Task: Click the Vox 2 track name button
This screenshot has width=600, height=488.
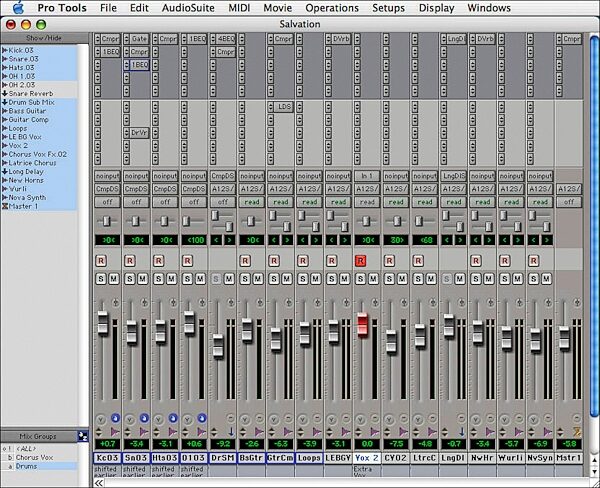Action: point(367,458)
